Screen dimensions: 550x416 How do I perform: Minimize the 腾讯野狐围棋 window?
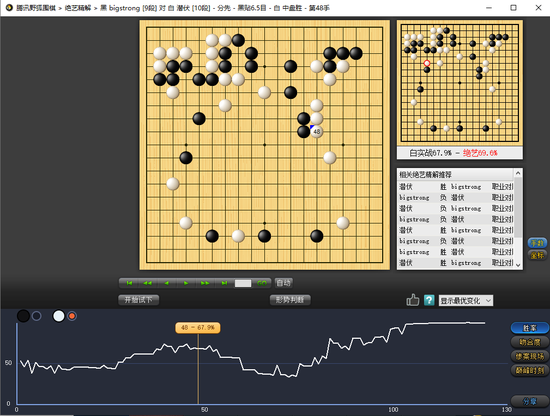coord(489,8)
